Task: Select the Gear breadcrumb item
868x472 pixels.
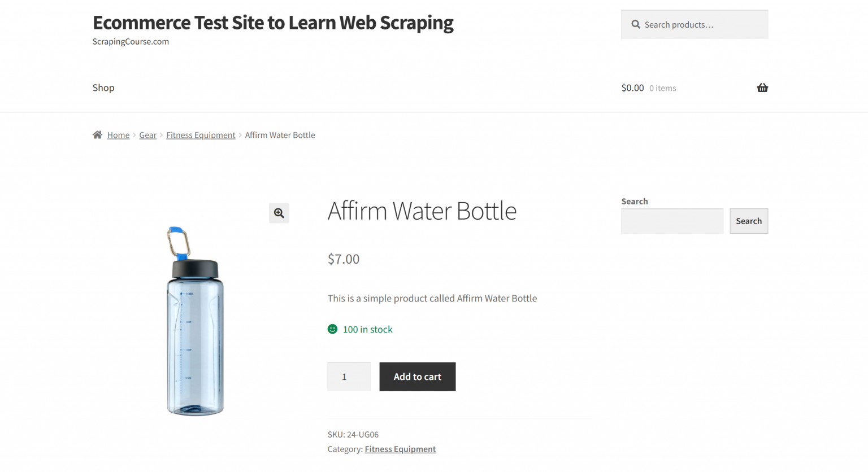Action: (x=147, y=135)
